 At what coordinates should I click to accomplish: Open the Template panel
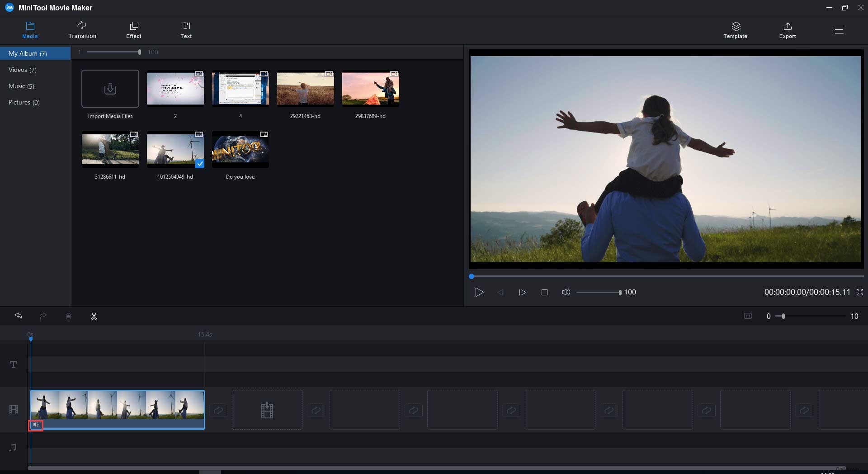(x=735, y=29)
